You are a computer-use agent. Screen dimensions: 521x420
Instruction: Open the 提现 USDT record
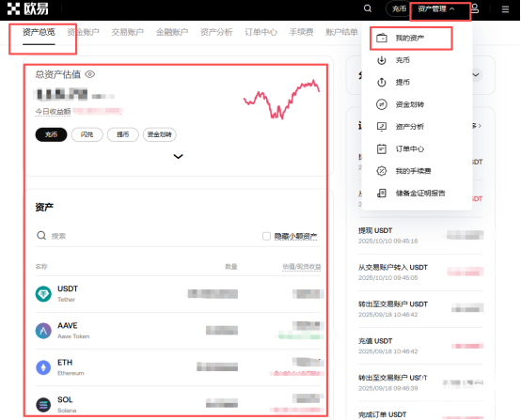[420, 236]
